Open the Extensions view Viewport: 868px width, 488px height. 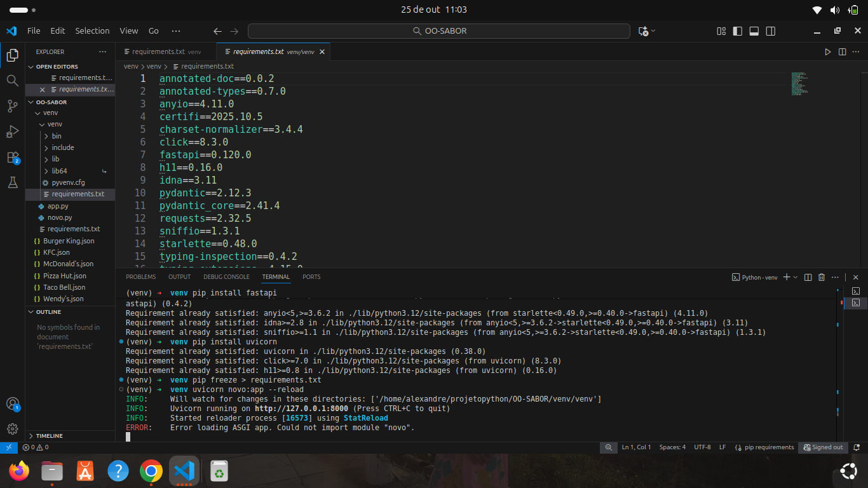point(12,157)
